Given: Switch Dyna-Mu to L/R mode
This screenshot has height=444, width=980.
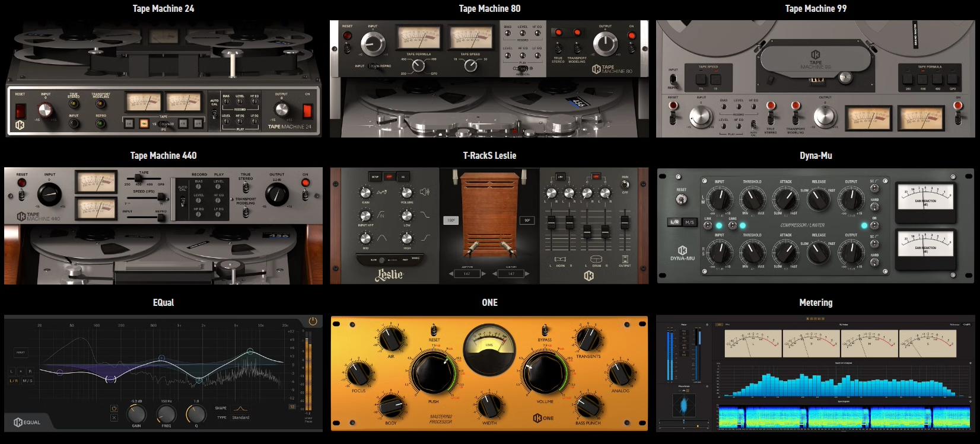Looking at the screenshot, I should tap(674, 222).
